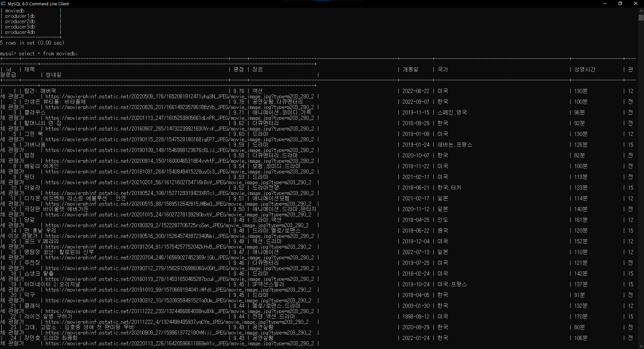Click movie title '탑건: 매버릭'

pyautogui.click(x=40, y=91)
